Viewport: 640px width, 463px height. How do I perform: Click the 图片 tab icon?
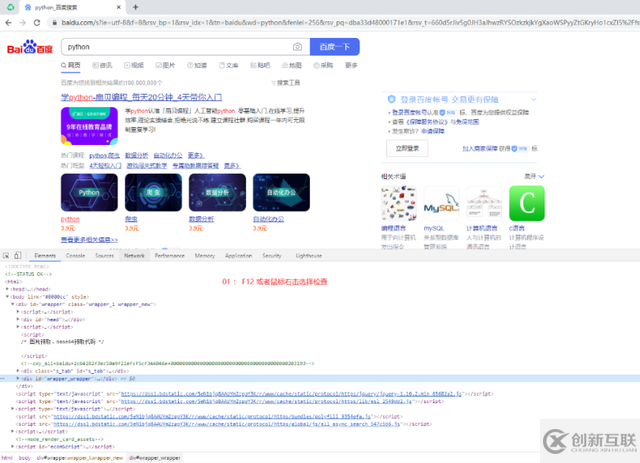pyautogui.click(x=159, y=65)
